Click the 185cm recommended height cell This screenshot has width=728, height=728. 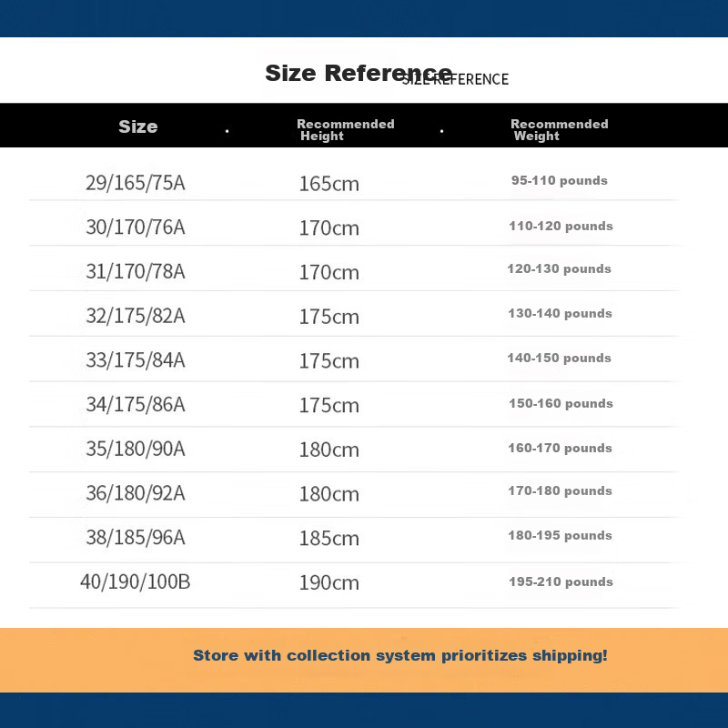click(329, 539)
